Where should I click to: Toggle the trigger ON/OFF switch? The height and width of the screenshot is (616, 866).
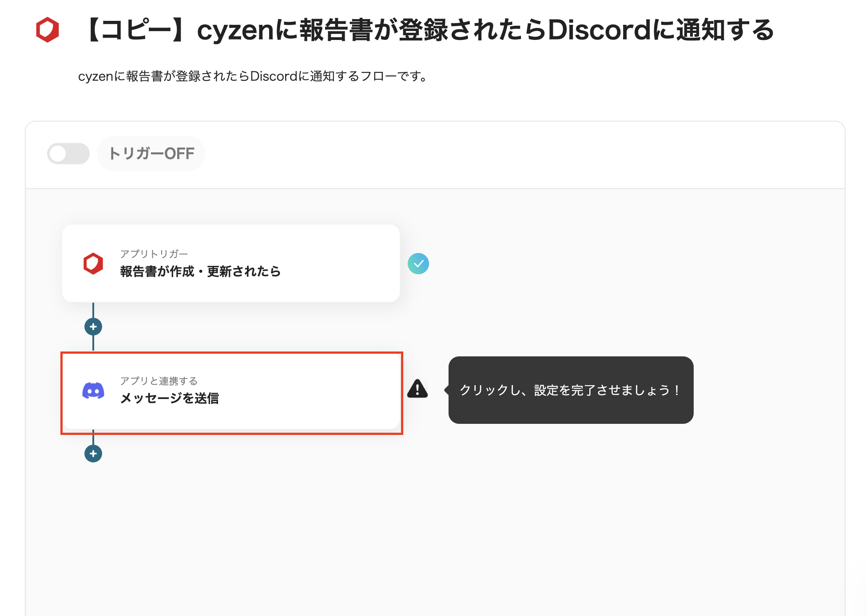68,154
